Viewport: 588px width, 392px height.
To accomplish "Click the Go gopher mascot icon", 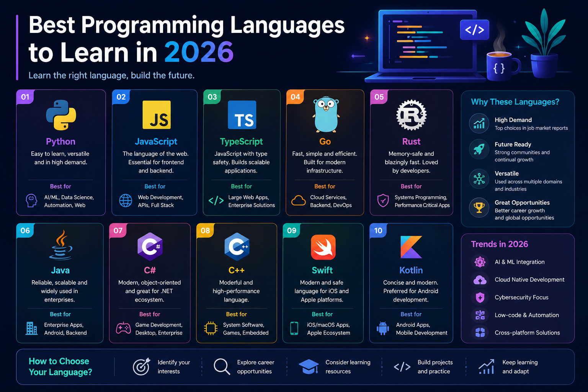I will click(325, 114).
